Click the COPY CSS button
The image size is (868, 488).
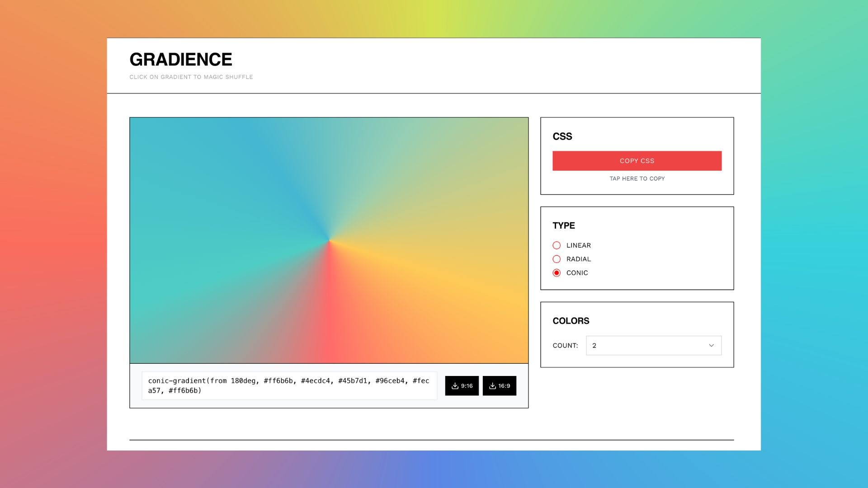[637, 160]
